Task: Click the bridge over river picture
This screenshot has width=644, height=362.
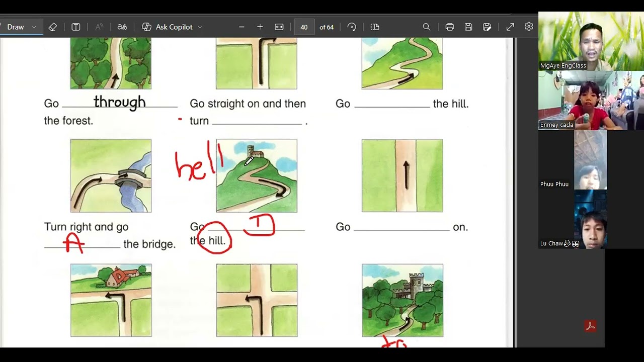Action: (111, 175)
